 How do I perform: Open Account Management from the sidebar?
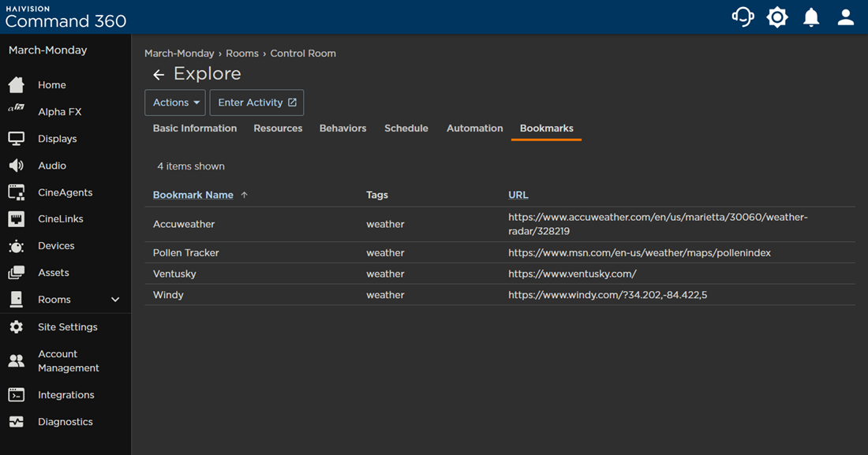coord(69,361)
